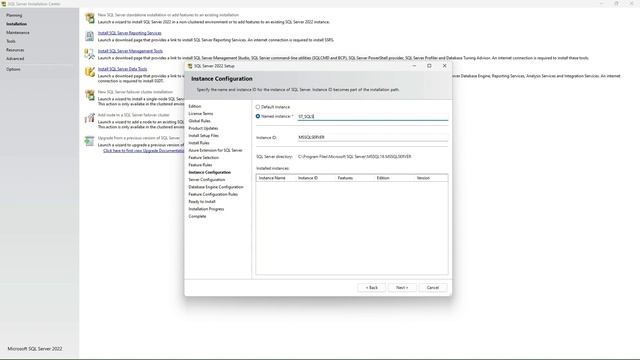Click the Edition step in wizard list

pos(195,106)
